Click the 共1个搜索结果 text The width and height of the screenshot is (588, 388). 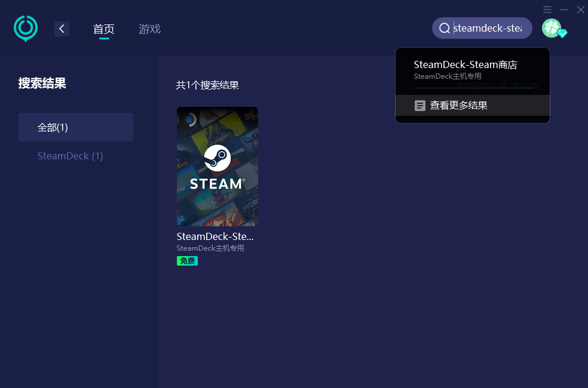[x=207, y=85]
